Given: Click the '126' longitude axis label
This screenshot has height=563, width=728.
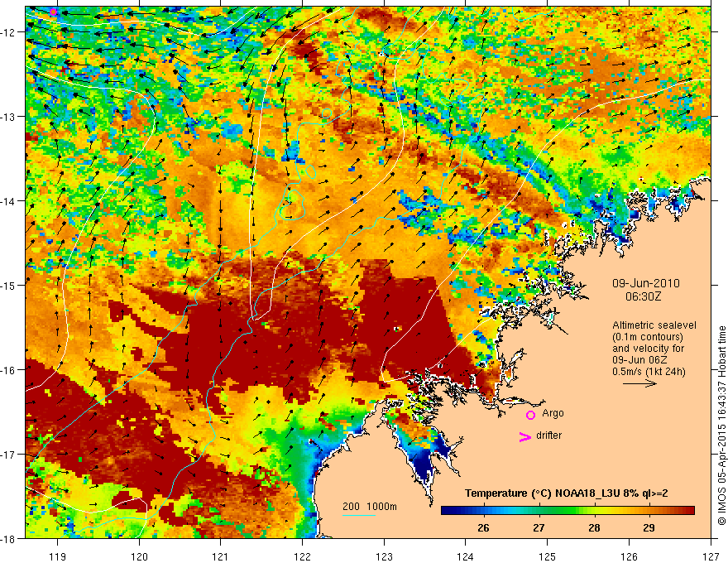Looking at the screenshot, I should [x=629, y=556].
